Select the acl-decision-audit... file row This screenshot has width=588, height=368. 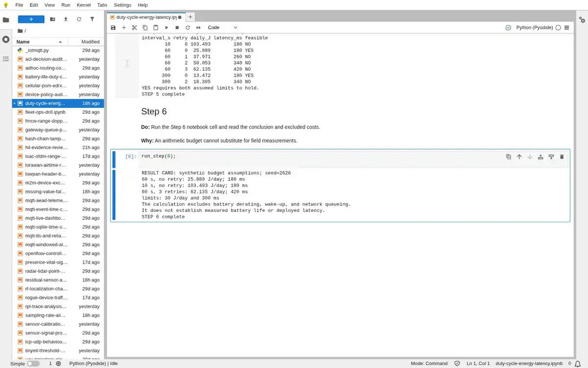(58, 59)
